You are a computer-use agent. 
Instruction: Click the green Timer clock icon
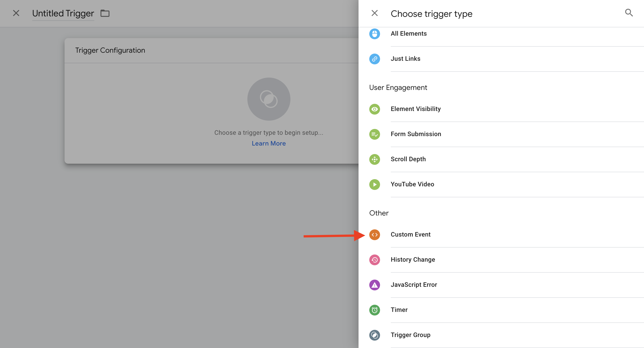click(x=374, y=310)
